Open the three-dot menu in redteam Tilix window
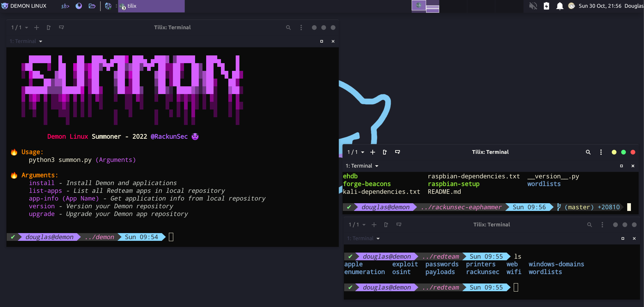644x307 pixels. pyautogui.click(x=602, y=225)
